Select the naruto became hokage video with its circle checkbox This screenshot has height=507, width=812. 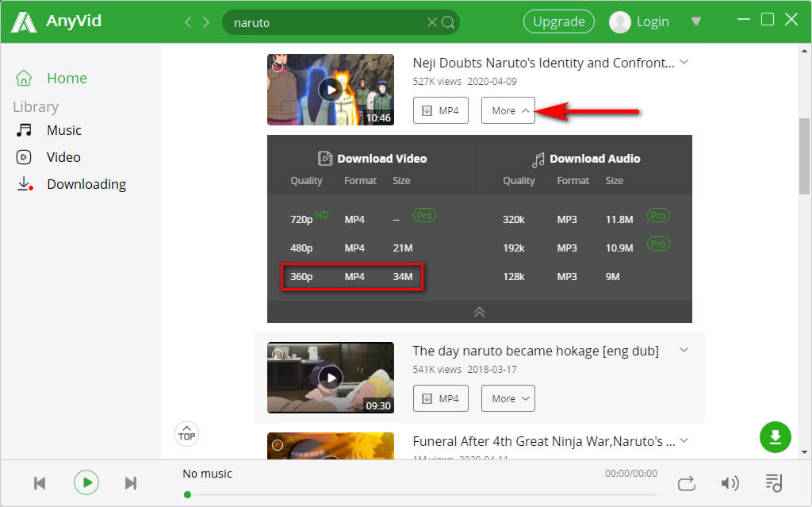278,355
